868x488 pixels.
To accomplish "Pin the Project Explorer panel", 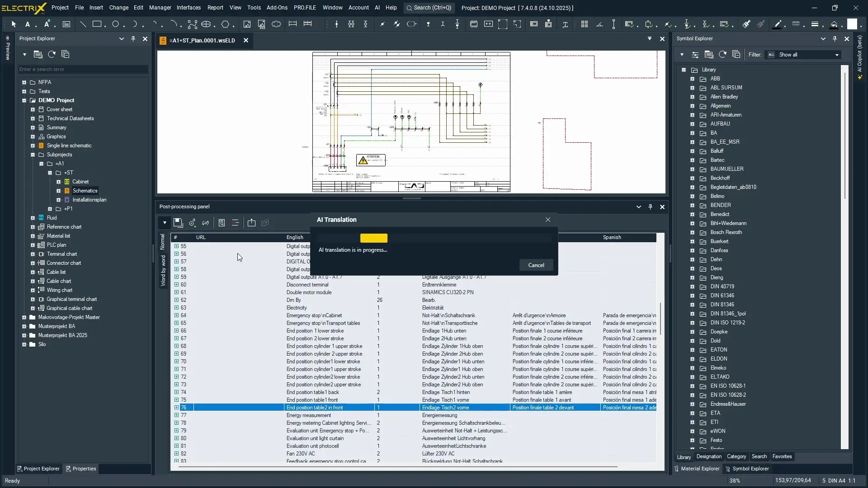I will tap(133, 39).
